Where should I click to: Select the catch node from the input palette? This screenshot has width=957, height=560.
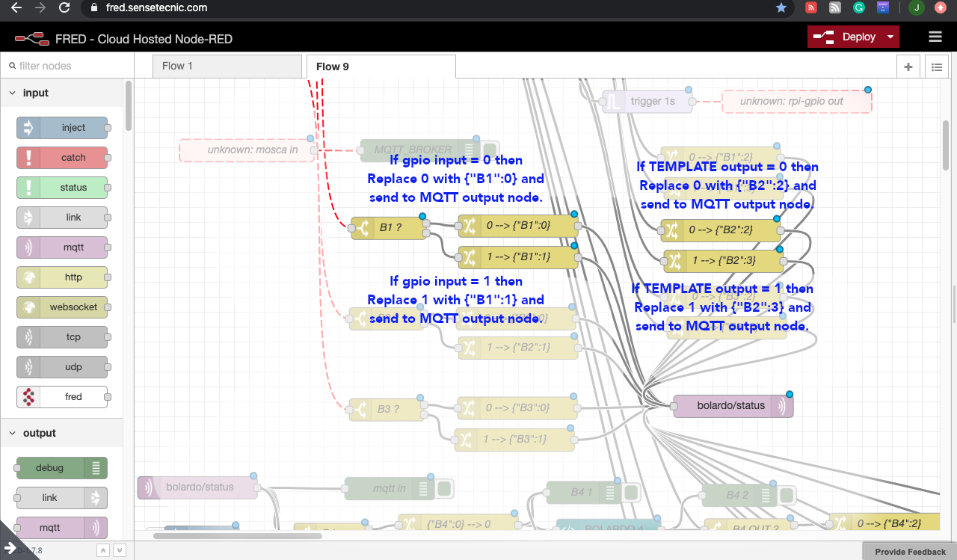pos(62,157)
